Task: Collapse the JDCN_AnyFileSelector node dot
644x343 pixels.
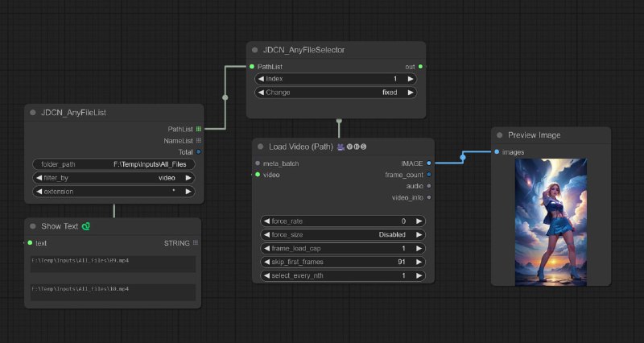Action: (255, 50)
